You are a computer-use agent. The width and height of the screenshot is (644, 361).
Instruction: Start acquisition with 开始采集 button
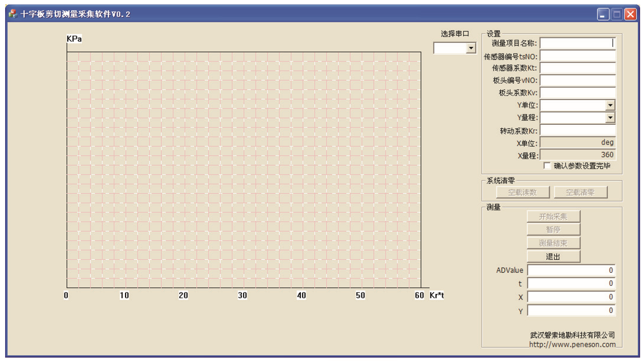coord(553,216)
